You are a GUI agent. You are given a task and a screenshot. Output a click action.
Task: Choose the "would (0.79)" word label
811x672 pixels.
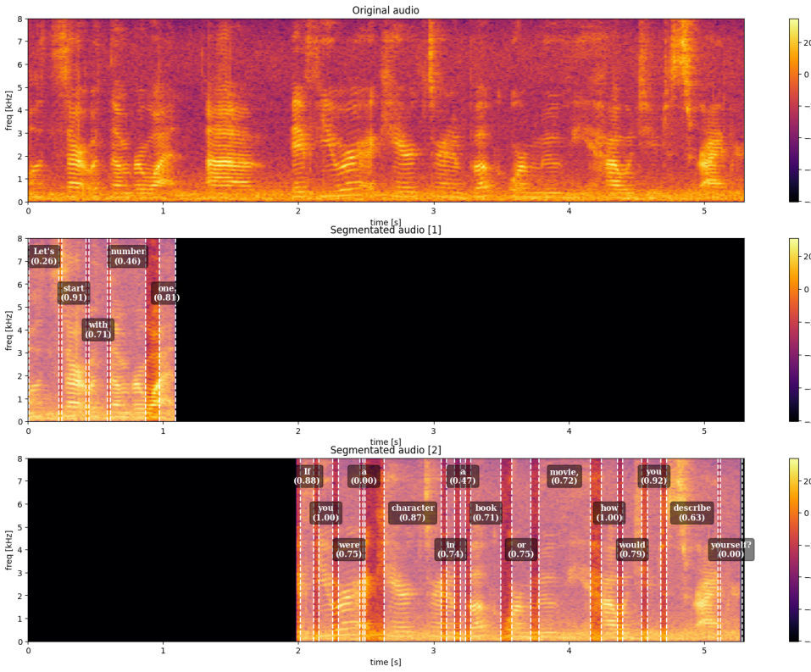tap(632, 549)
